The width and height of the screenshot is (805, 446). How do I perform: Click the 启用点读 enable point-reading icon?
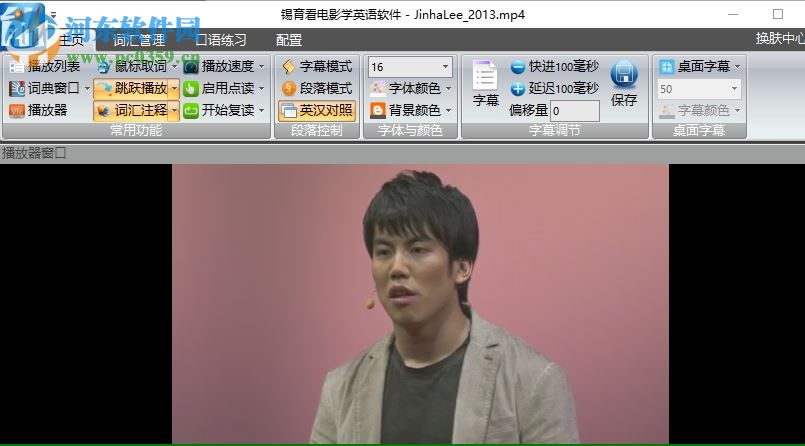point(191,89)
